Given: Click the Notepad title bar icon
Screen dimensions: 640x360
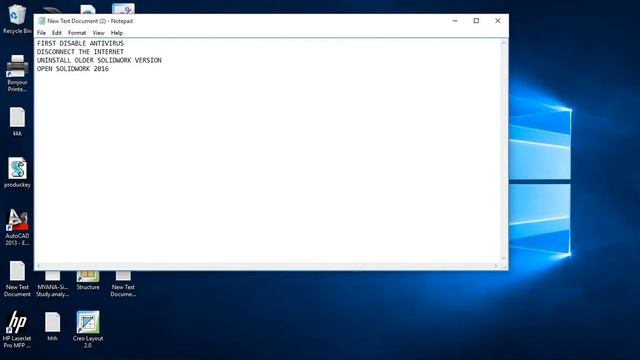Looking at the screenshot, I should (x=41, y=21).
